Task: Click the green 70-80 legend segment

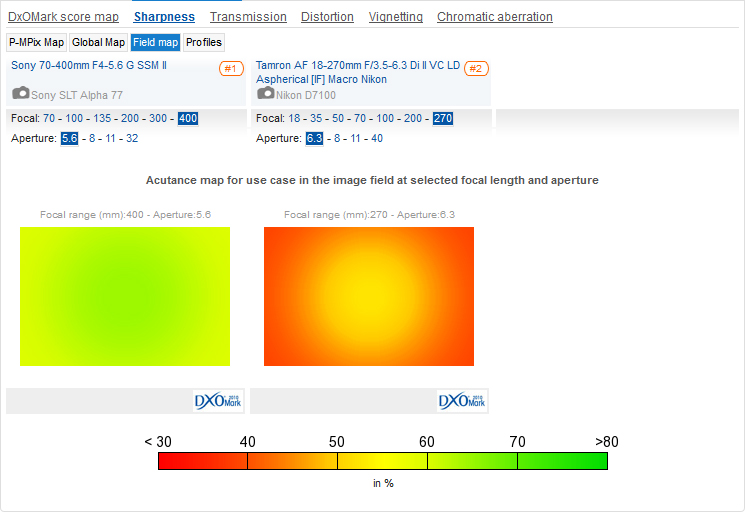Action: click(562, 461)
